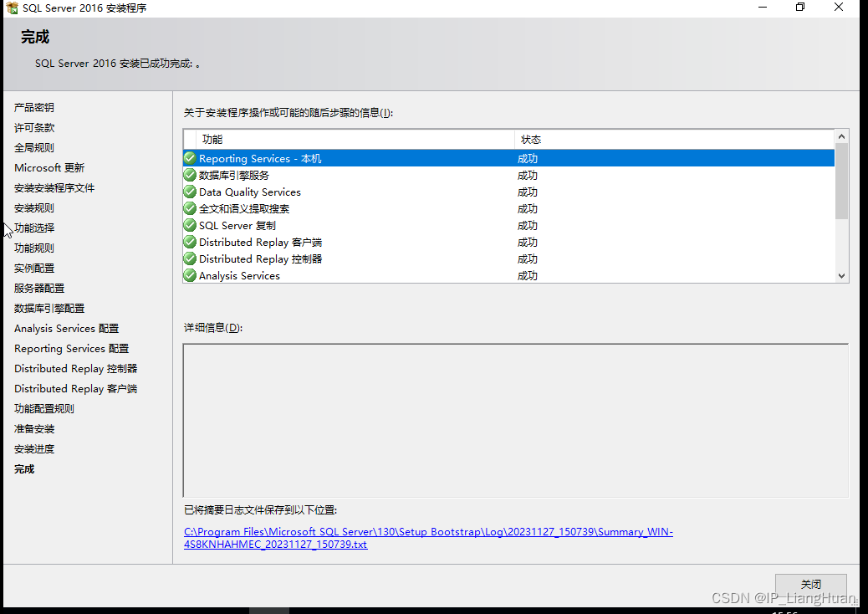Click the 状态 column header
Image resolution: width=868 pixels, height=614 pixels.
pos(674,140)
